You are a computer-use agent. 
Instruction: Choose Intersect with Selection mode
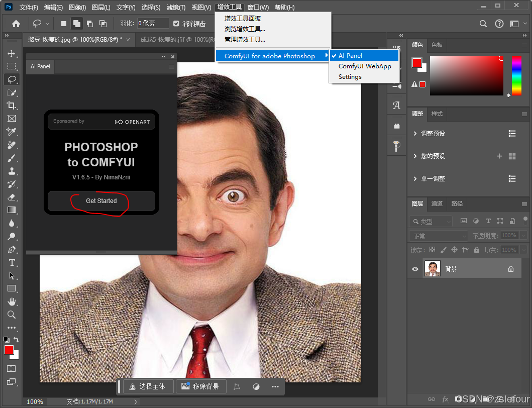click(x=103, y=24)
